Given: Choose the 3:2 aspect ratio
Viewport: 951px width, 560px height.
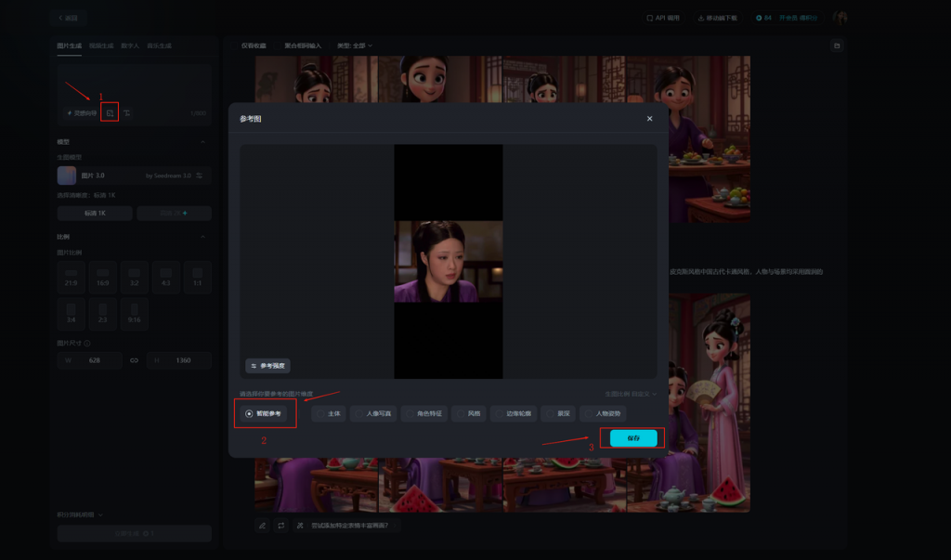Looking at the screenshot, I should click(134, 278).
